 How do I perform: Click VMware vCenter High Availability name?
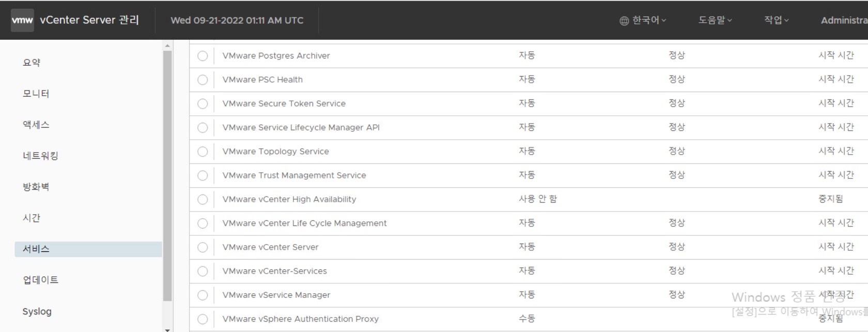point(289,199)
